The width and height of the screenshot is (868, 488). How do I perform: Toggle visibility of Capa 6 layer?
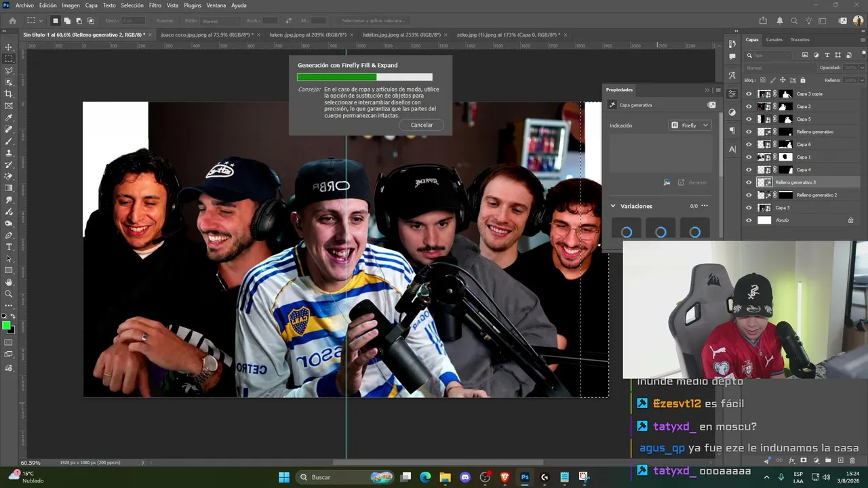coord(749,144)
